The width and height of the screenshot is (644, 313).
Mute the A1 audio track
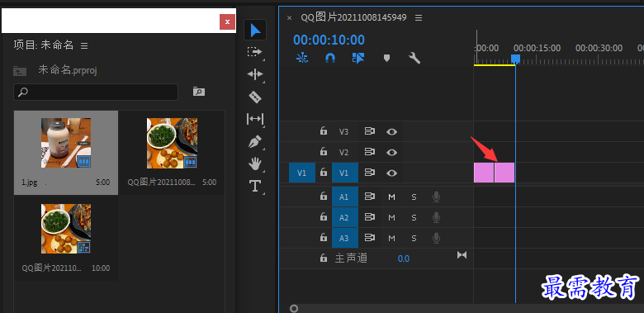pyautogui.click(x=391, y=197)
